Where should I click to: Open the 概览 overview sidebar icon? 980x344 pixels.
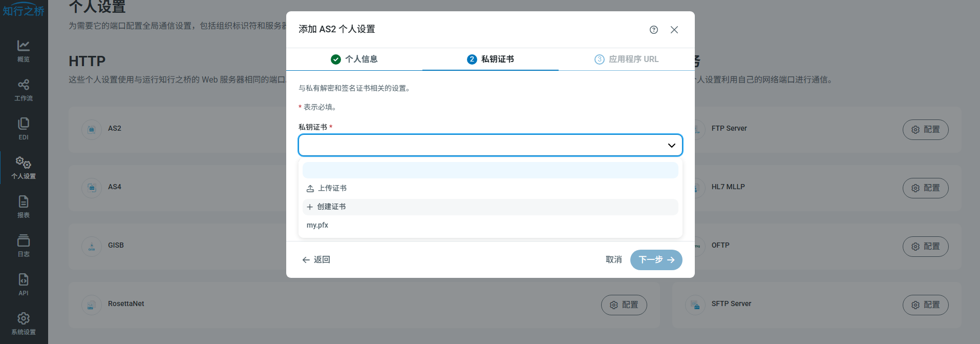point(24,51)
